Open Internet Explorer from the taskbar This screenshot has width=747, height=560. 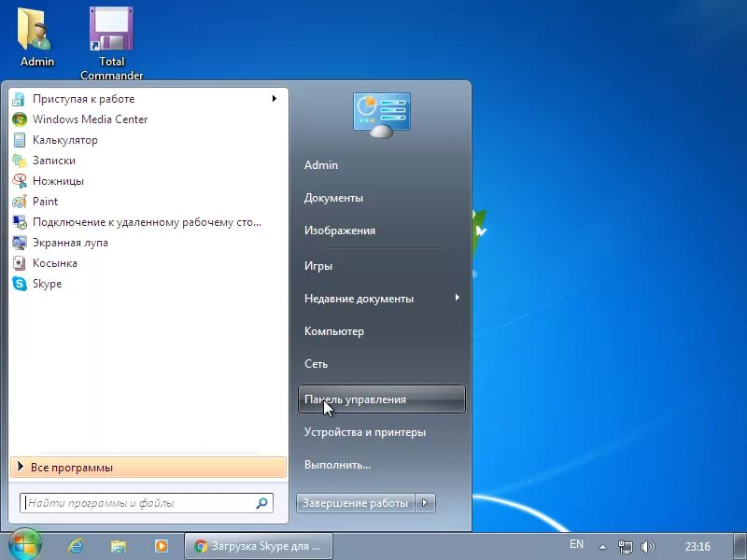pyautogui.click(x=76, y=546)
